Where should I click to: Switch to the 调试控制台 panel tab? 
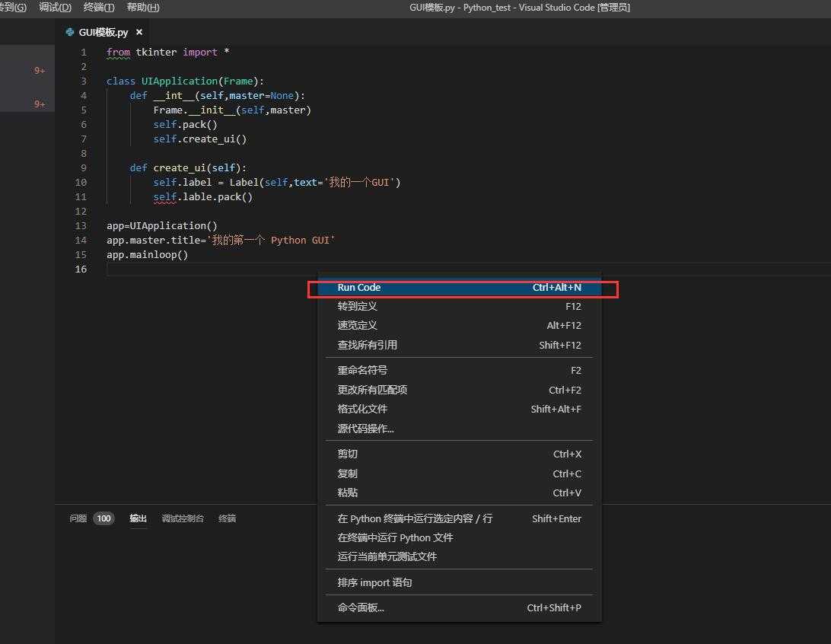click(x=183, y=518)
